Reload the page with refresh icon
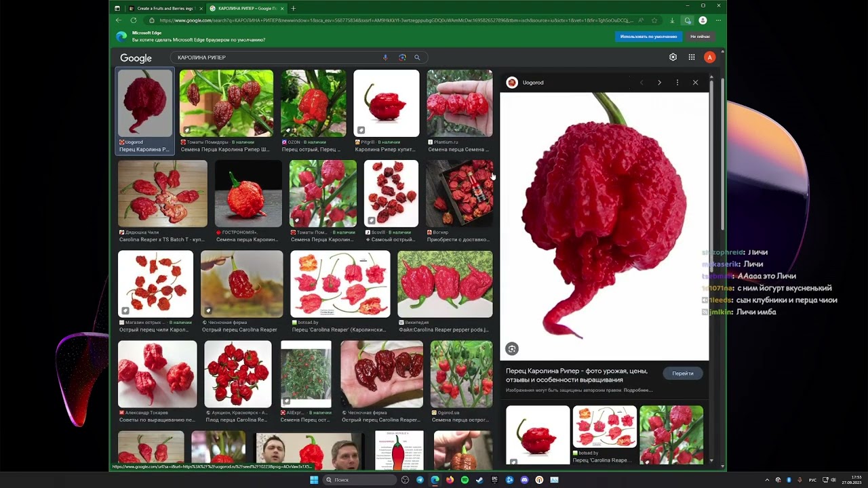 click(x=134, y=20)
